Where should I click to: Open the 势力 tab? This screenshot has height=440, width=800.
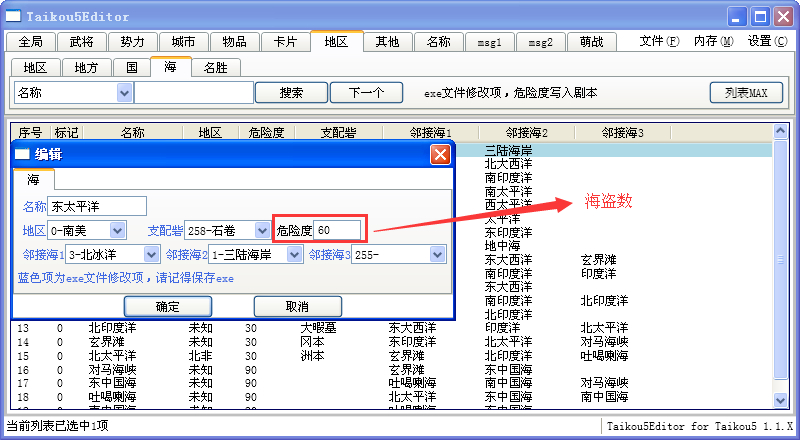pyautogui.click(x=133, y=42)
